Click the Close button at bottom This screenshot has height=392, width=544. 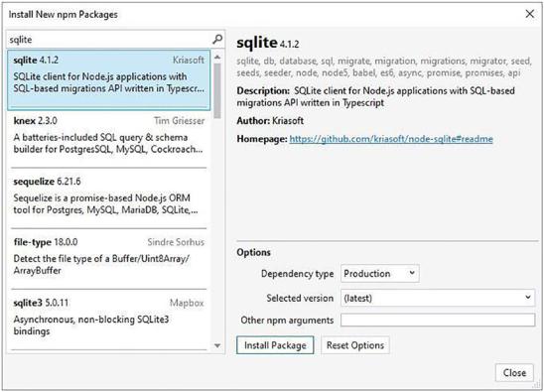(514, 372)
